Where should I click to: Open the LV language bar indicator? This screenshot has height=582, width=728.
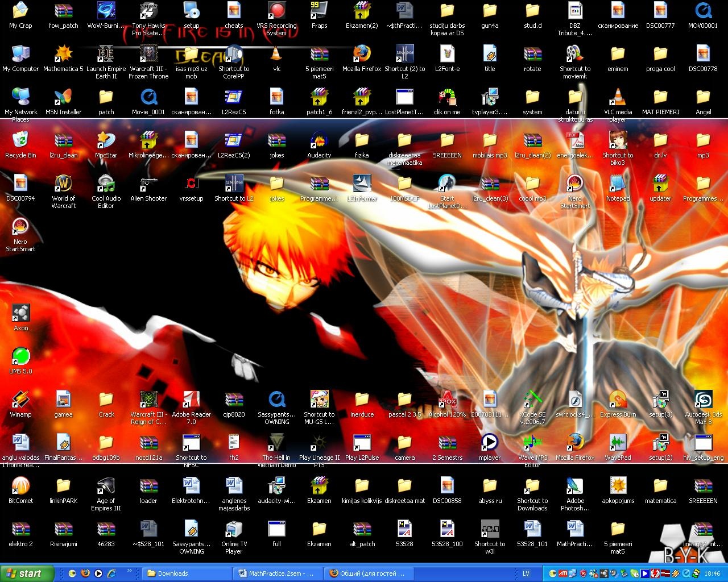tap(526, 573)
